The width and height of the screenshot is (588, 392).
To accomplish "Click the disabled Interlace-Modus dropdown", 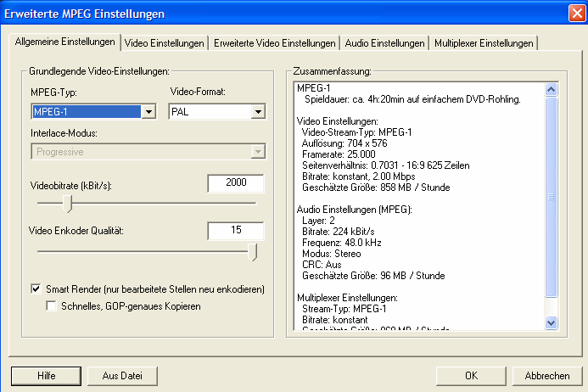I will click(x=148, y=151).
